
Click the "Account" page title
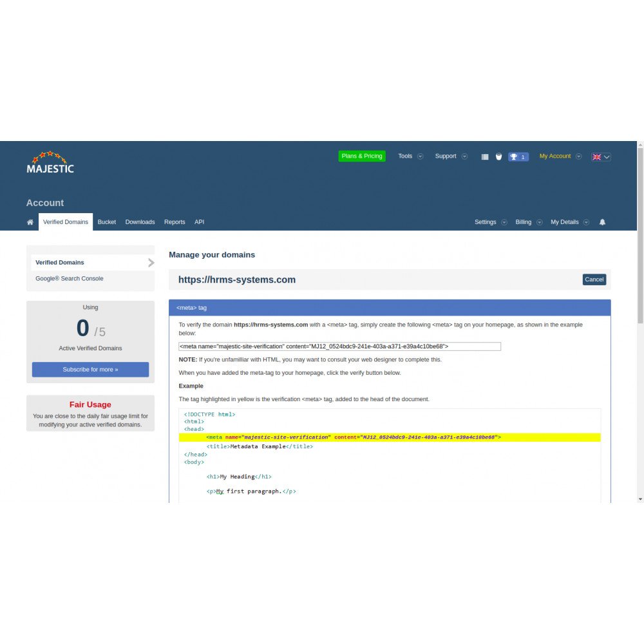tap(45, 203)
